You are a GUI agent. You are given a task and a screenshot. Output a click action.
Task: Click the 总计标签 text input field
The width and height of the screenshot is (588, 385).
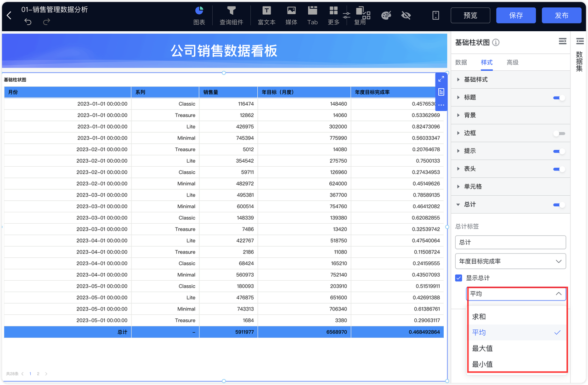[510, 242]
